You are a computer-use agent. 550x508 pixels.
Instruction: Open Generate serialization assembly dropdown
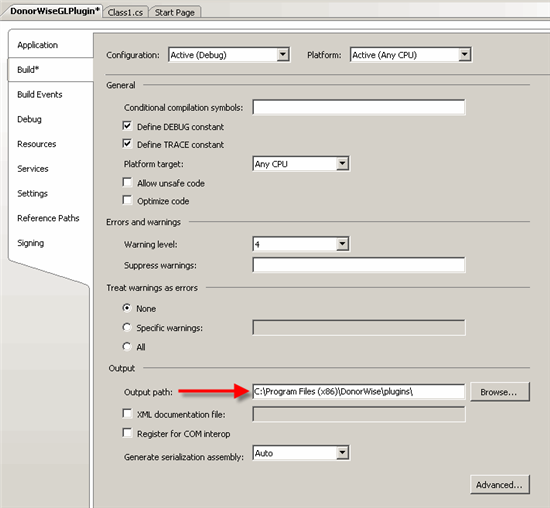(342, 453)
